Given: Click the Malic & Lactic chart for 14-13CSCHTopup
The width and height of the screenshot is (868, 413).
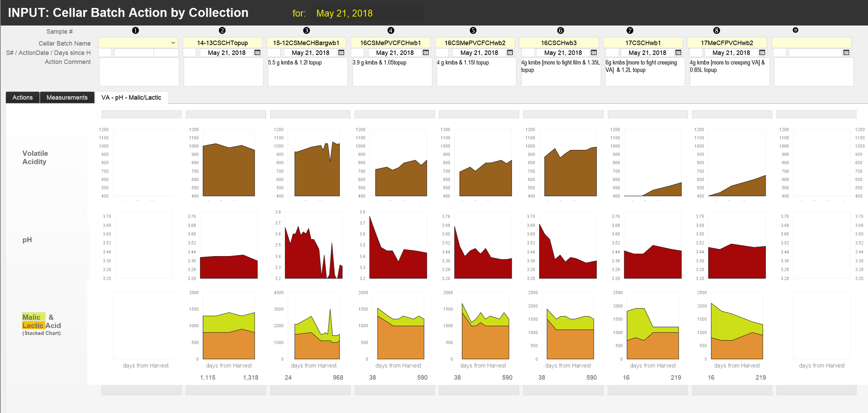Looking at the screenshot, I should (228, 326).
